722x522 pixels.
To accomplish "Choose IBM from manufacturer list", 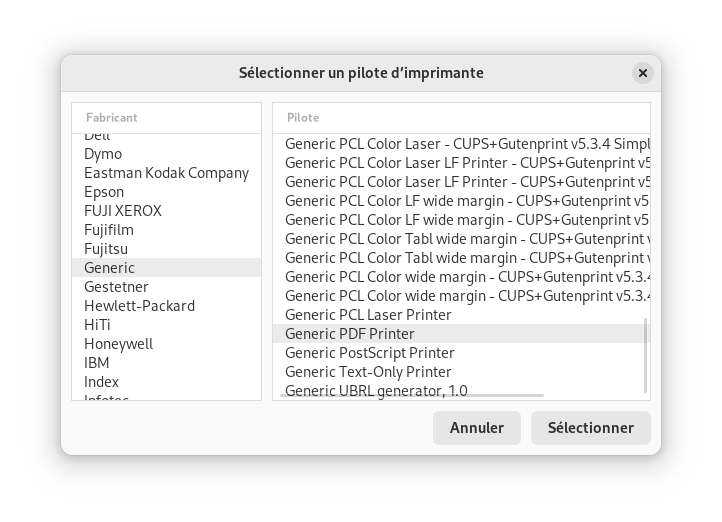I will [166, 363].
